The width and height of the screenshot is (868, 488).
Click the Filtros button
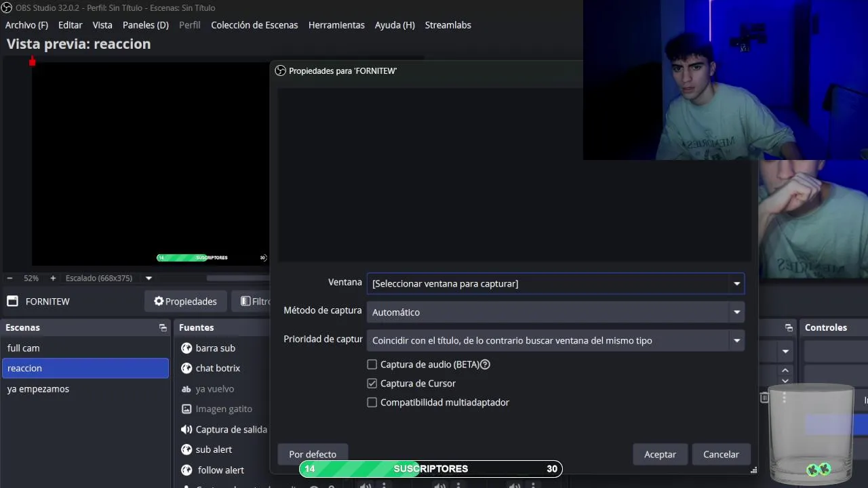tap(252, 302)
